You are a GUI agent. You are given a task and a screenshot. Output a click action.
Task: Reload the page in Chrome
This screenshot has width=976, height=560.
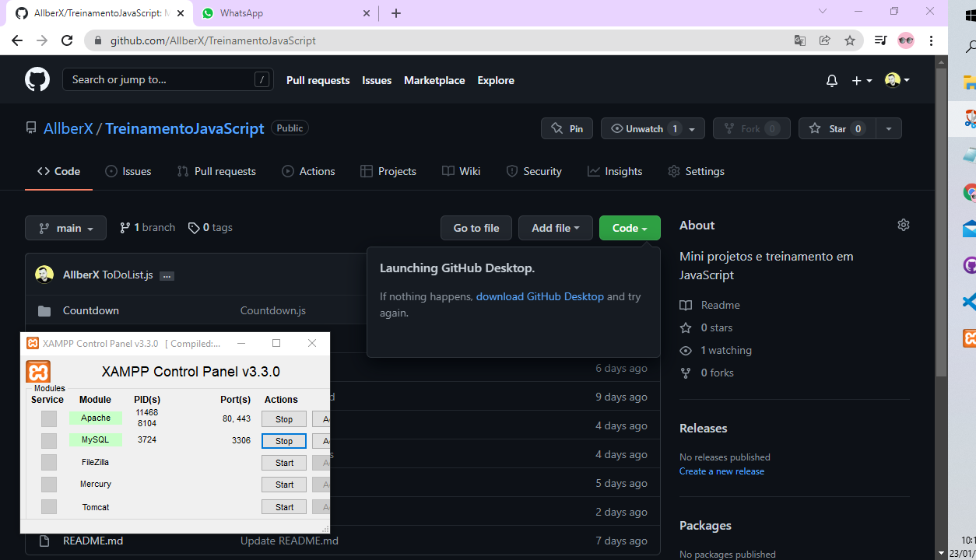67,40
